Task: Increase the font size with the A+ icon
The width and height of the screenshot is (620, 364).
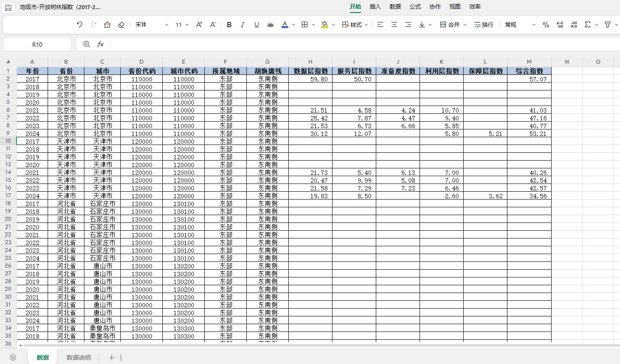Action: tap(199, 25)
